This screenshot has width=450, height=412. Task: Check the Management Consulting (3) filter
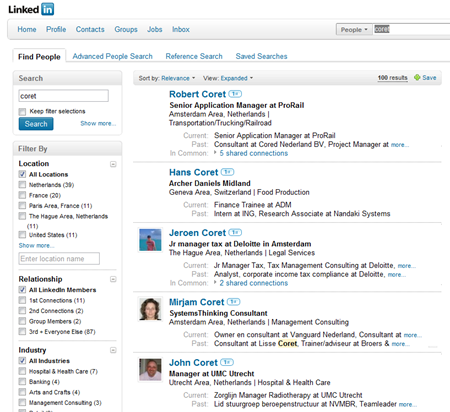(x=22, y=402)
